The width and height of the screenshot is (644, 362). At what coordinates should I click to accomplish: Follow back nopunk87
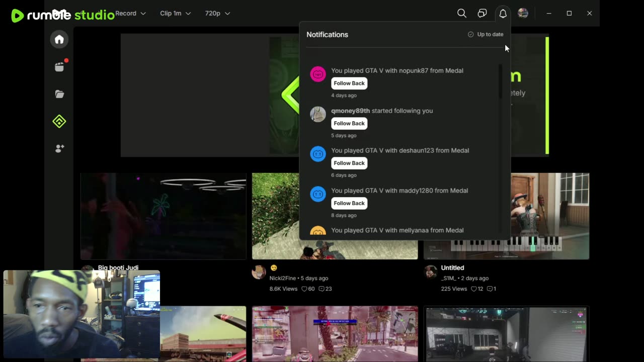pos(349,83)
